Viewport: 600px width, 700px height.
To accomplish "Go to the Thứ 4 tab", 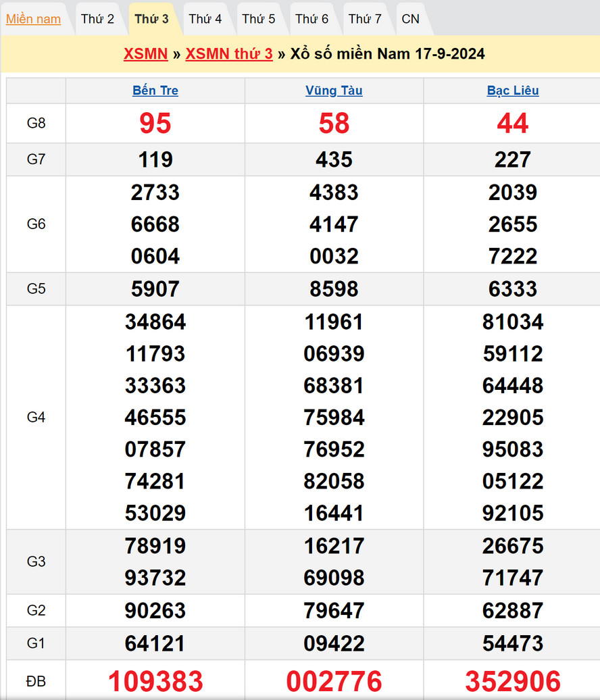I will 205,19.
